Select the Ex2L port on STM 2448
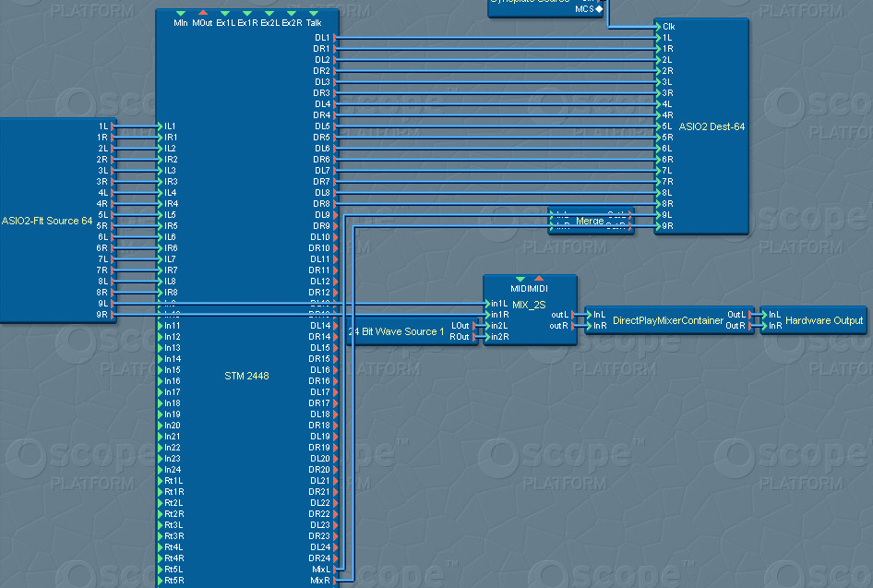873x588 pixels. tap(269, 13)
